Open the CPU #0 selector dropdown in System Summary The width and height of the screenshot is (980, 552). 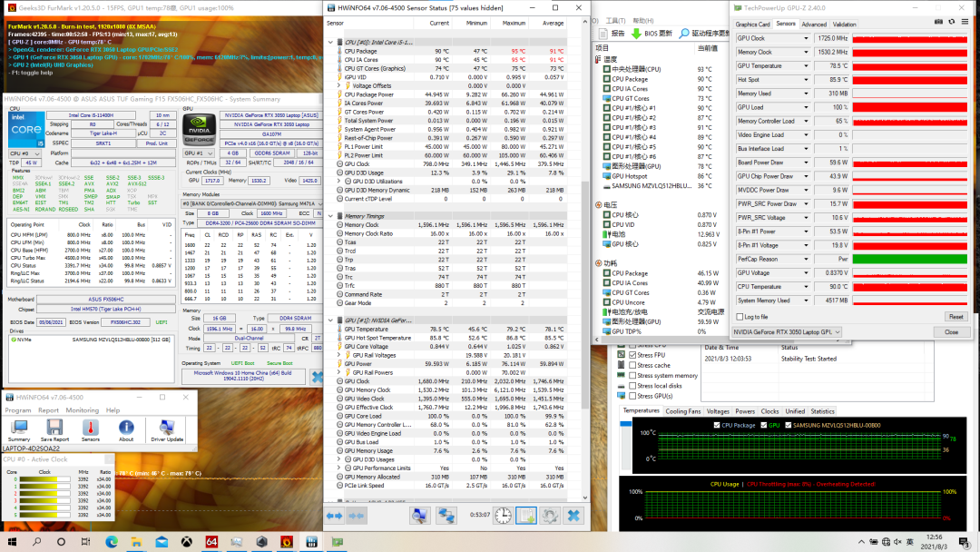pyautogui.click(x=24, y=153)
